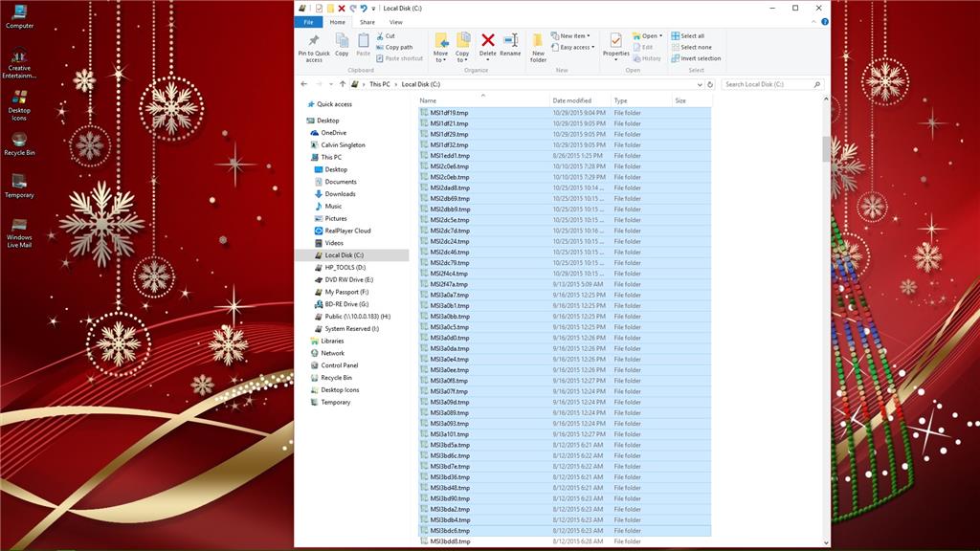The height and width of the screenshot is (551, 980).
Task: Select the MSI3bdd8.tmp folder
Action: 565,541
